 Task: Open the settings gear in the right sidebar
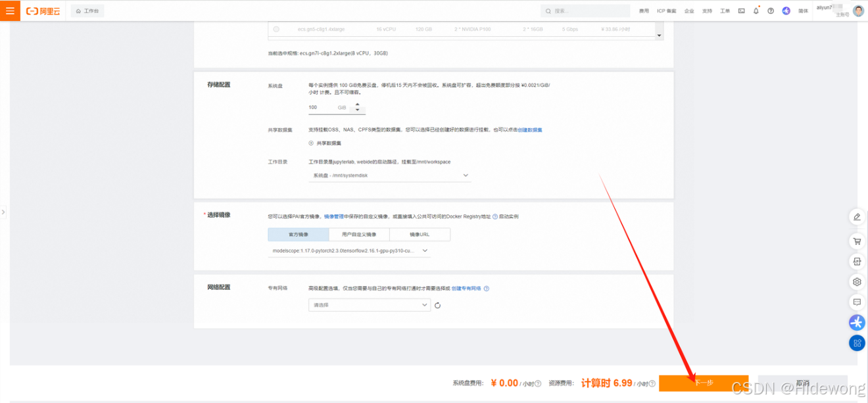point(857,281)
